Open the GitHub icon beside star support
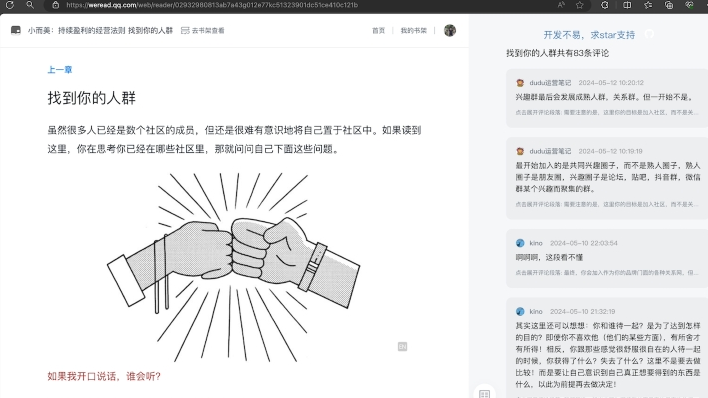This screenshot has width=708, height=398. point(649,34)
